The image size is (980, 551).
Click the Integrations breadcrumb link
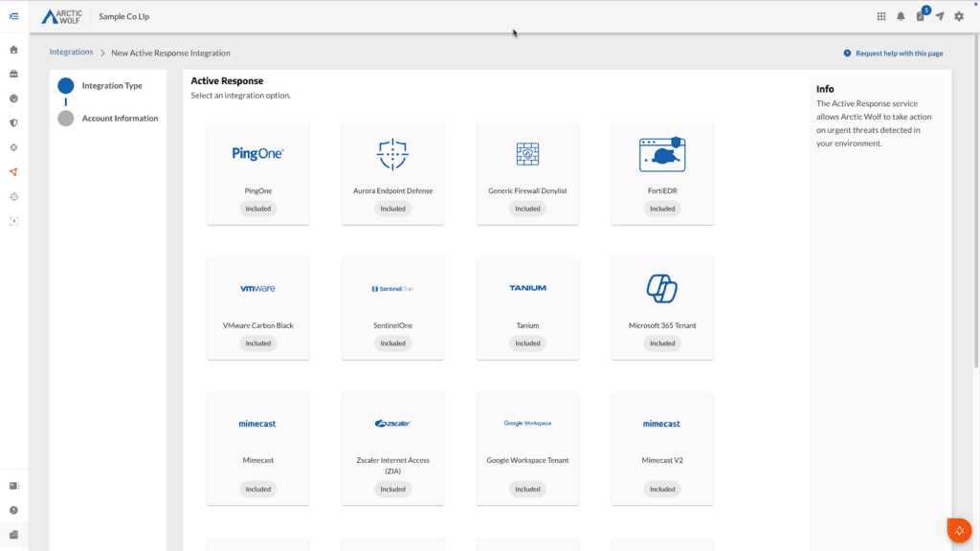72,53
